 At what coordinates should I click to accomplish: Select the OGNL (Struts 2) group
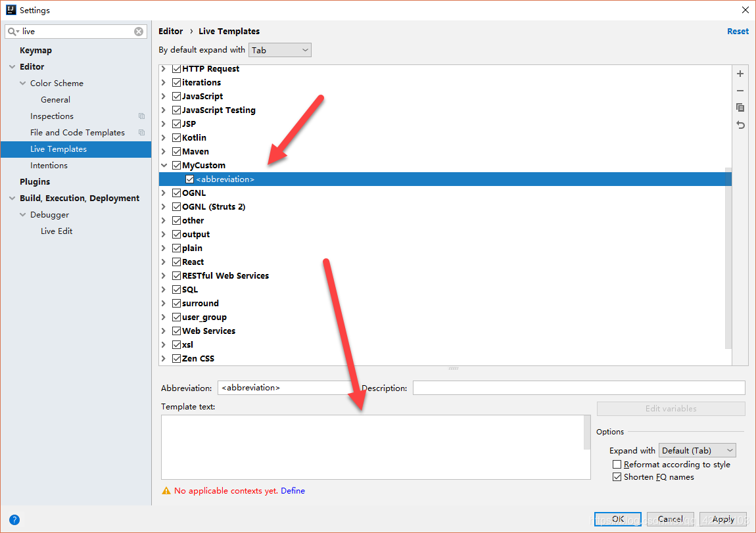214,207
